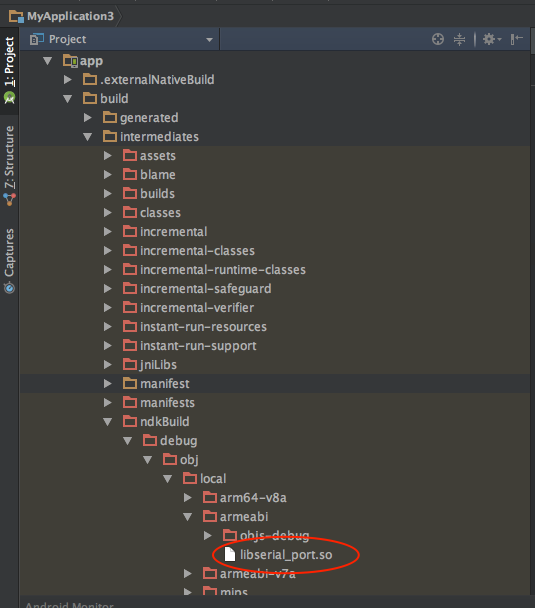
Task: Collapse the build folder
Action: (68, 99)
